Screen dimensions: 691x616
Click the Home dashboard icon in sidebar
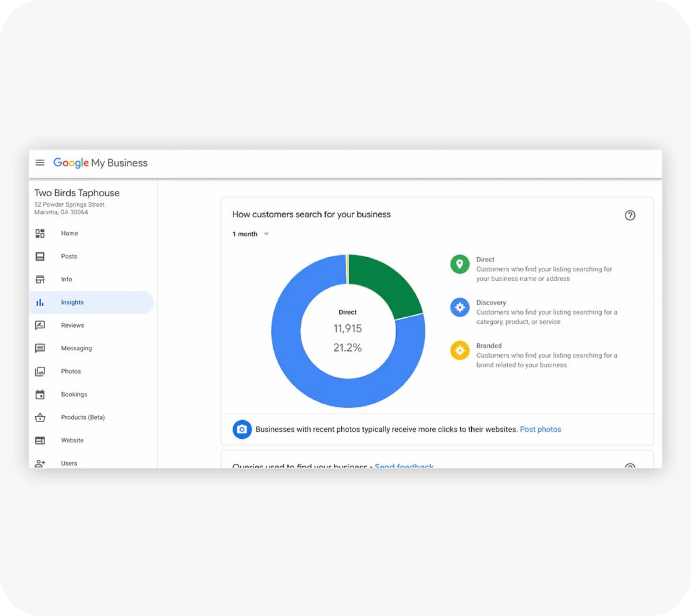click(x=40, y=233)
